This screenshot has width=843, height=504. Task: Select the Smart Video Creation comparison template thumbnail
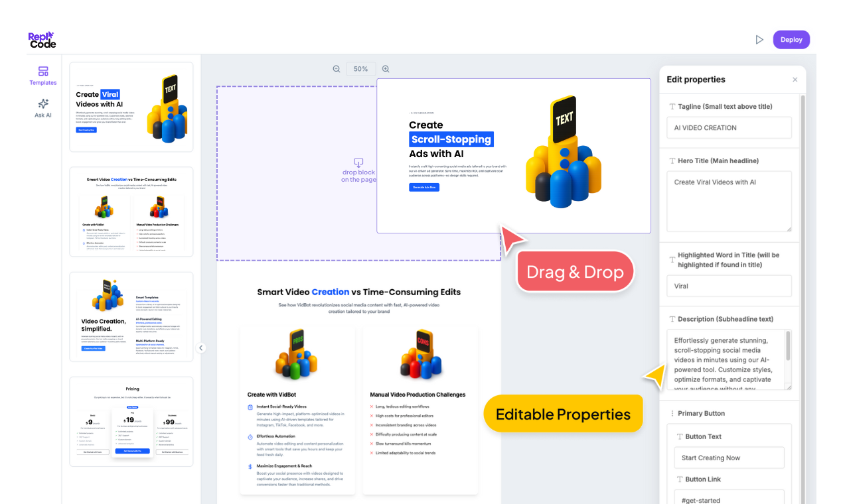pyautogui.click(x=131, y=212)
